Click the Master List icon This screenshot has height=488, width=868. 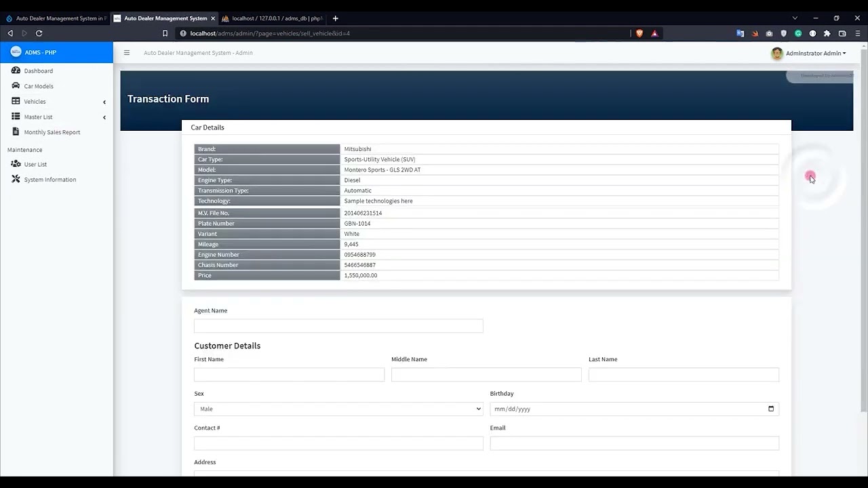pyautogui.click(x=16, y=117)
